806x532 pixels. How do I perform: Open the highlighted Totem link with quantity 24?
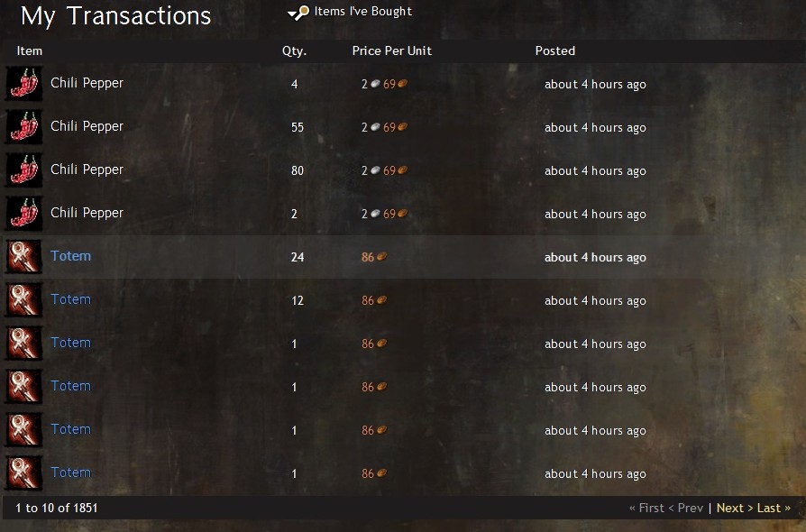coord(70,256)
